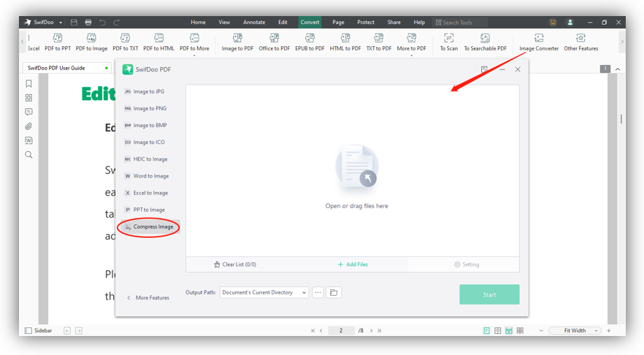Open the Annotate menu tab

pyautogui.click(x=254, y=22)
